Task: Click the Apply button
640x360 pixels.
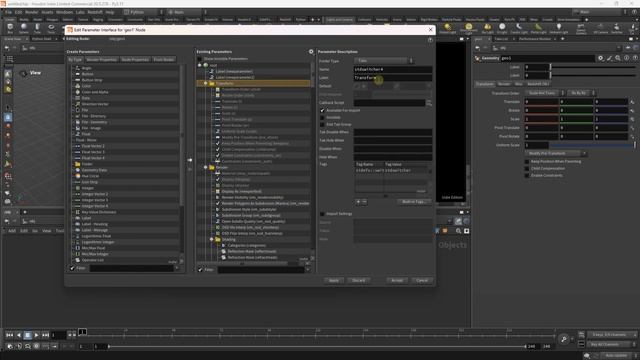Action: tap(334, 280)
